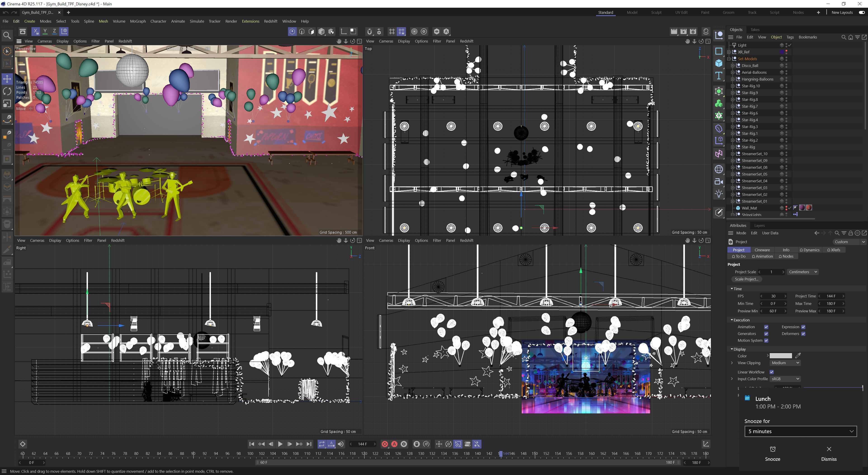Click the record active objects button

(x=384, y=444)
